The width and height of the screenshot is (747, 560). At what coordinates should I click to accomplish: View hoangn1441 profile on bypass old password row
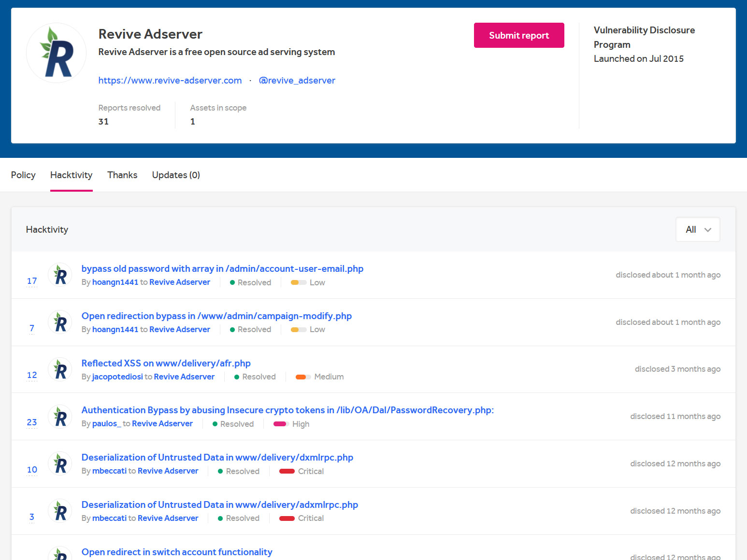(115, 282)
